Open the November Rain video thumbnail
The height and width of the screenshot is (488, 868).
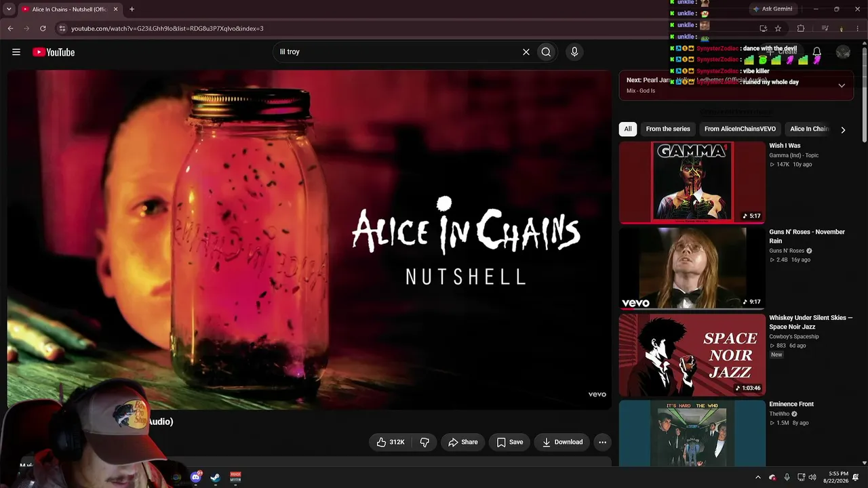tap(692, 268)
